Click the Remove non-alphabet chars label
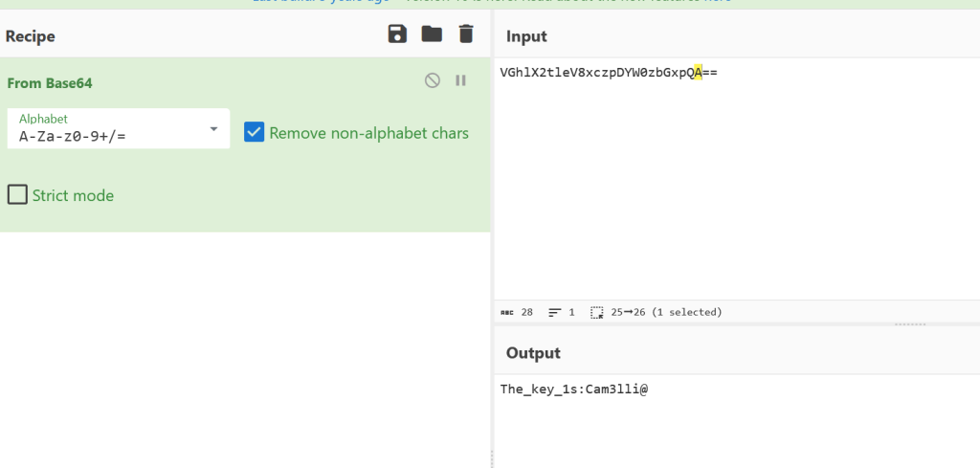This screenshot has height=468, width=980. point(368,133)
